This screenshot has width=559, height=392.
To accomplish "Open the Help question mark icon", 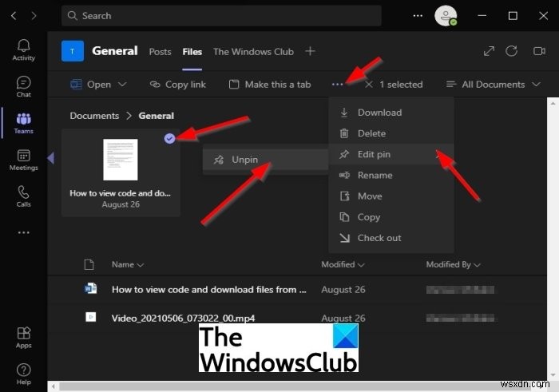I will coord(23,374).
